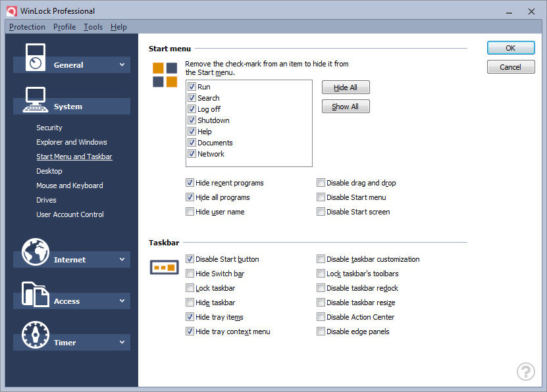Click the Timer compass icon
547x392 pixels.
pos(36,335)
